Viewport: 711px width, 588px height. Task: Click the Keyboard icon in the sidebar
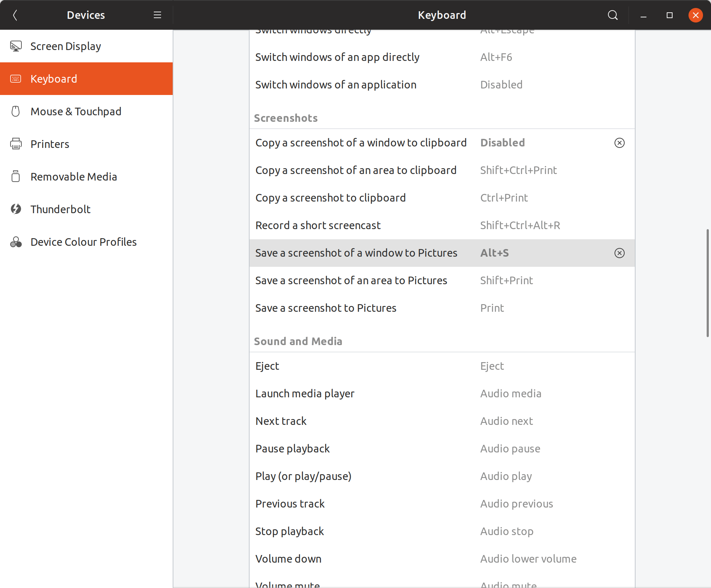[x=16, y=79]
